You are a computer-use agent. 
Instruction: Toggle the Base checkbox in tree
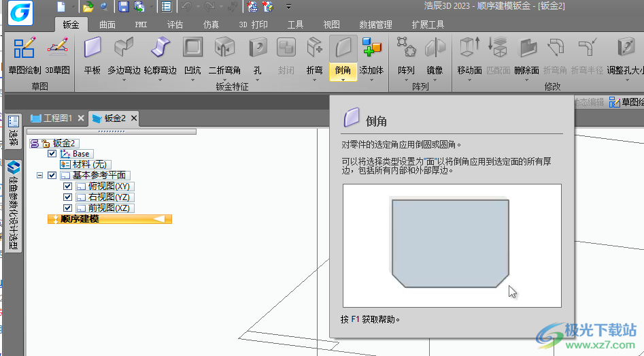pyautogui.click(x=52, y=154)
